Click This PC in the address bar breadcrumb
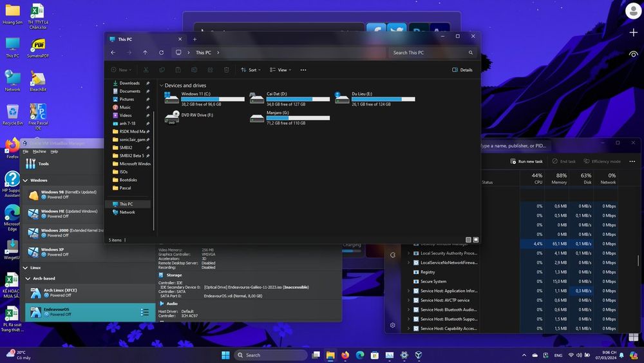This screenshot has height=363, width=644. pyautogui.click(x=204, y=53)
